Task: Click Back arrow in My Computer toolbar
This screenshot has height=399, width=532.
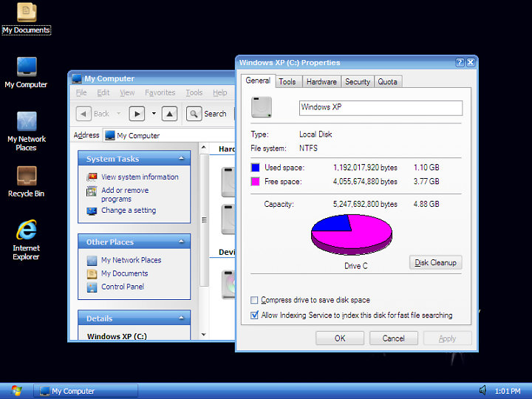Action: (83, 114)
